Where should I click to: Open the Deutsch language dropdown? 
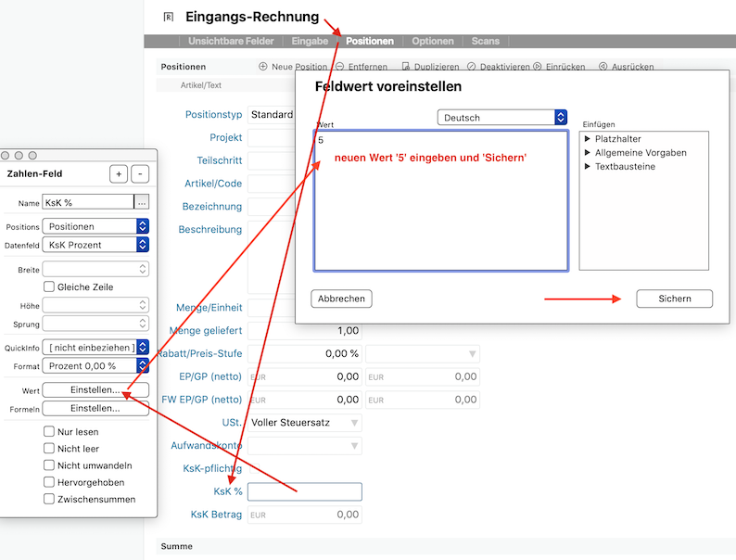[x=501, y=118]
